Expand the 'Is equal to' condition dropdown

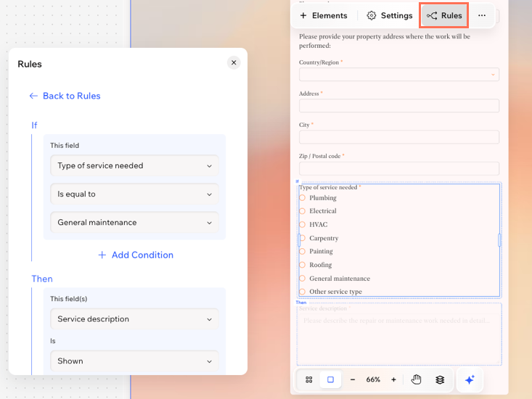[135, 194]
